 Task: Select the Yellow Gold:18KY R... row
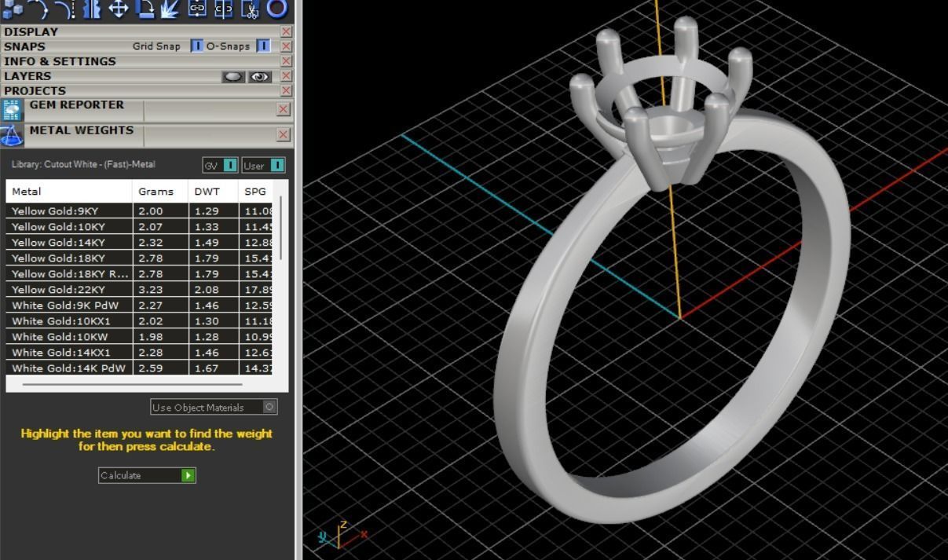[x=139, y=274]
